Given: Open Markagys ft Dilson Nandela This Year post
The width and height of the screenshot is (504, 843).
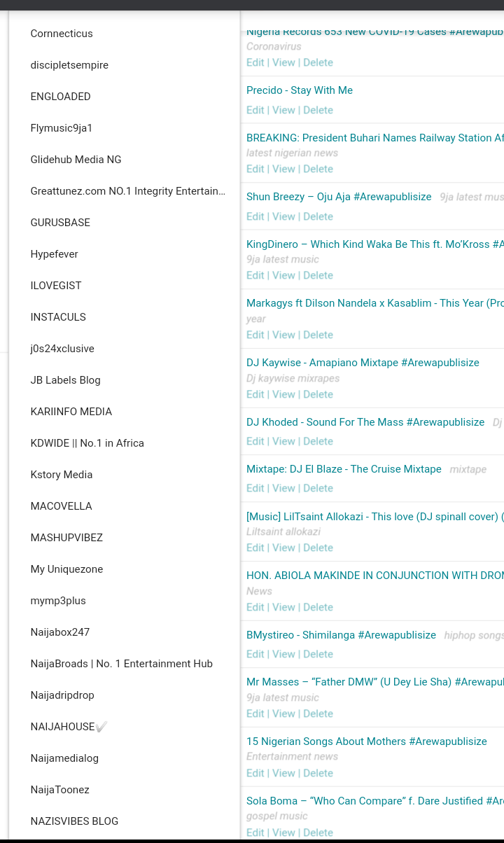Looking at the screenshot, I should click(x=375, y=303).
